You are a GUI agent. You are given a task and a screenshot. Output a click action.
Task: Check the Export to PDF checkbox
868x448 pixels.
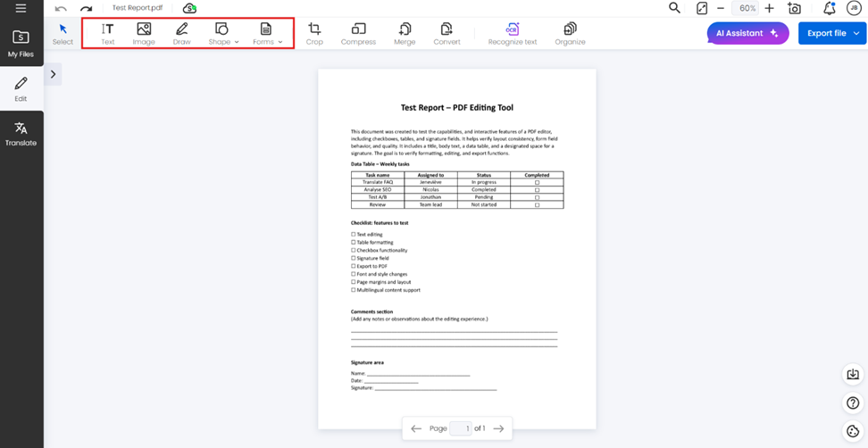pos(354,266)
